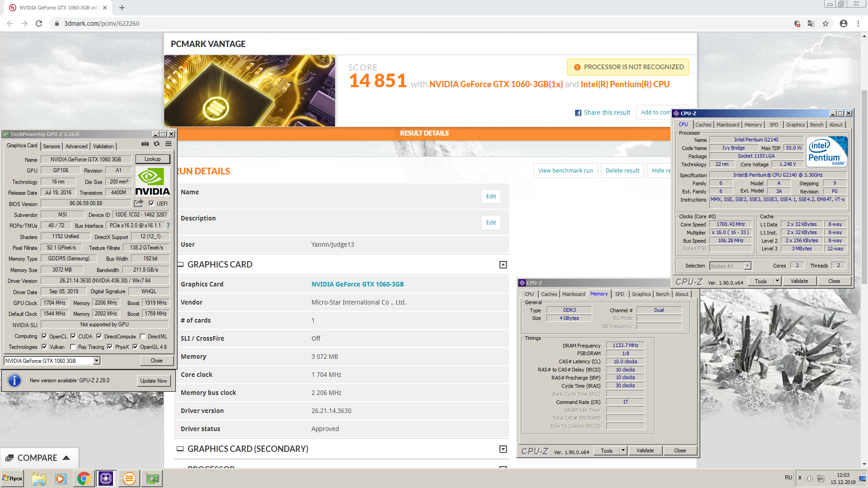Click the Lookup button in GPU-Z
Screen dimensions: 868x488
pos(153,159)
